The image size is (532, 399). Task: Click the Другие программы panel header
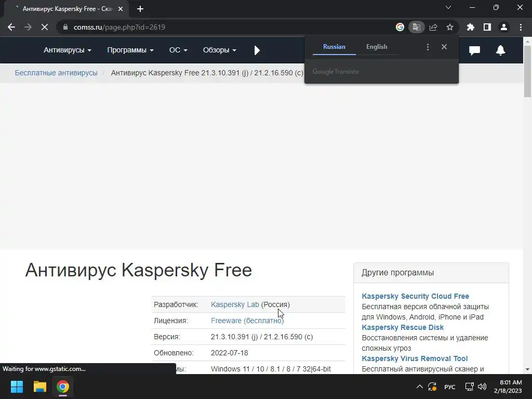coord(431,273)
